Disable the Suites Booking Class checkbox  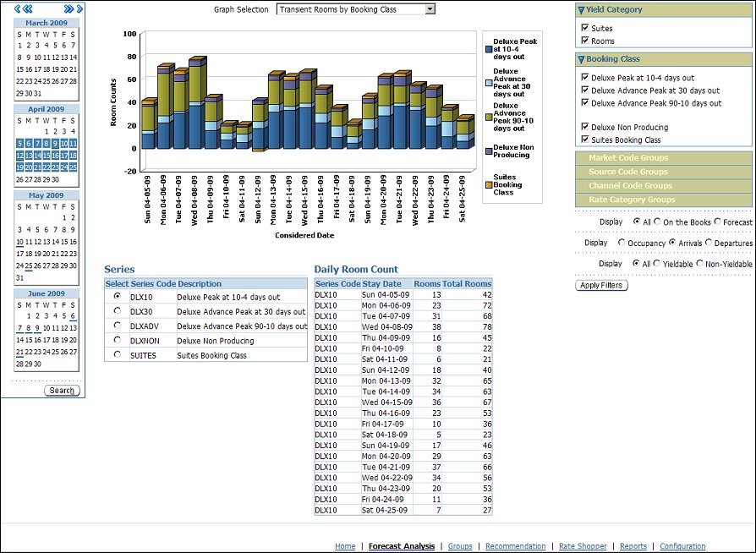[585, 140]
